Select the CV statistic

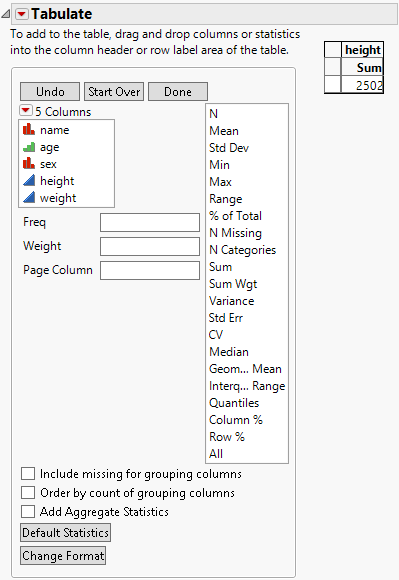[216, 335]
